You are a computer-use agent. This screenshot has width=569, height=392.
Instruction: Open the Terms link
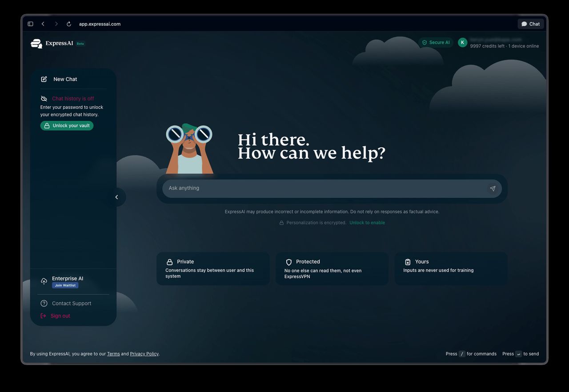(x=113, y=354)
